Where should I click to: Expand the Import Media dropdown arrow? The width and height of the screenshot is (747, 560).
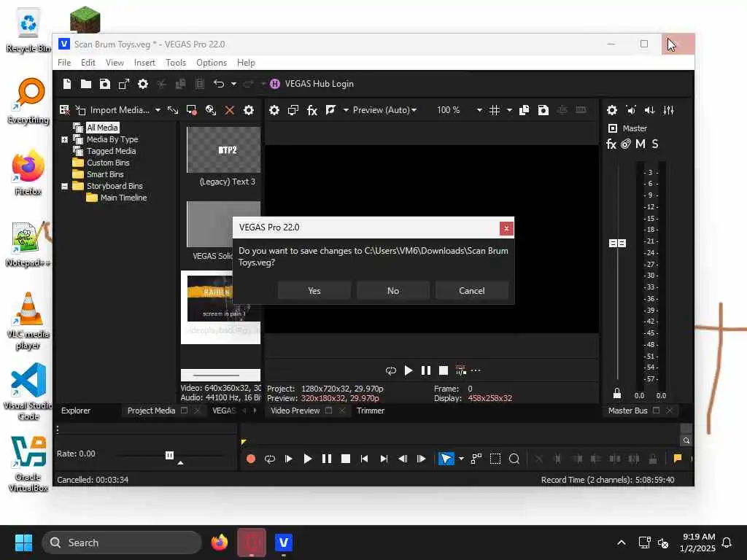(158, 110)
